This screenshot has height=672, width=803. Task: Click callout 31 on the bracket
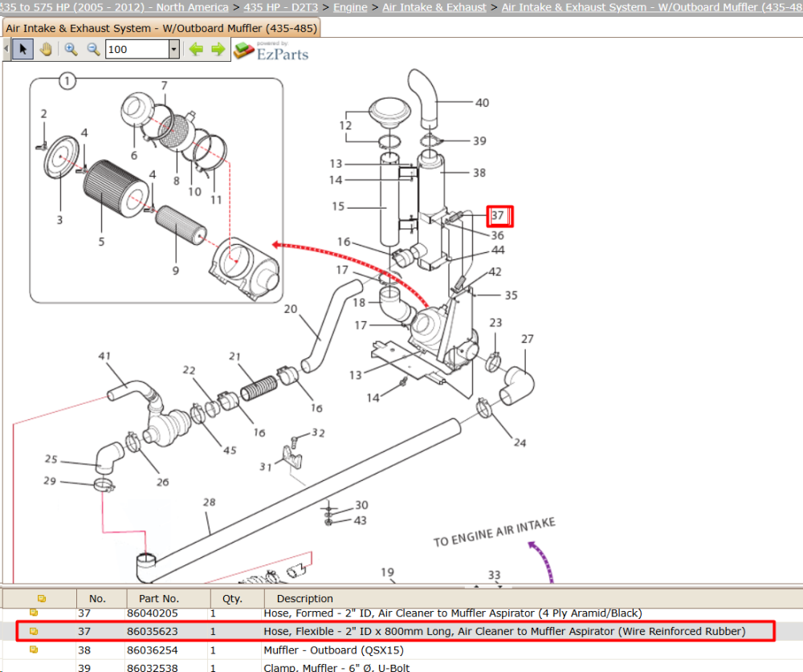coord(265,467)
